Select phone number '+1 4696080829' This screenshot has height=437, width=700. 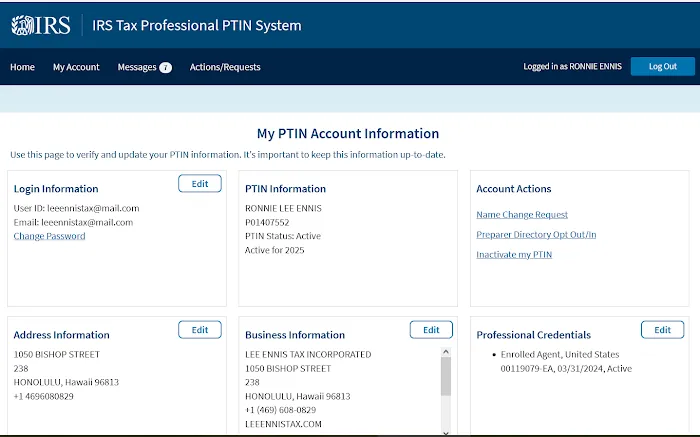[43, 396]
